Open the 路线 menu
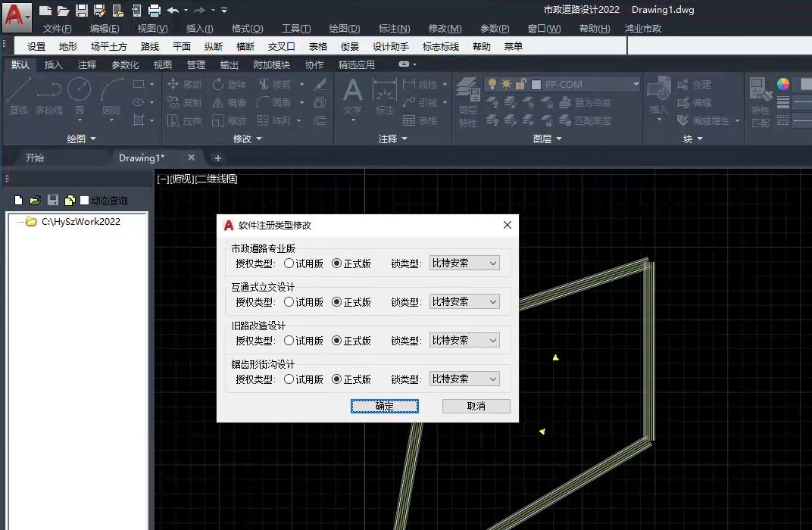This screenshot has width=812, height=530. [150, 47]
